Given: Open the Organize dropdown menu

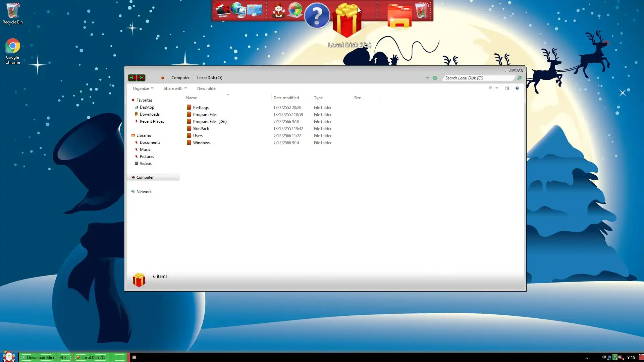Looking at the screenshot, I should 143,88.
